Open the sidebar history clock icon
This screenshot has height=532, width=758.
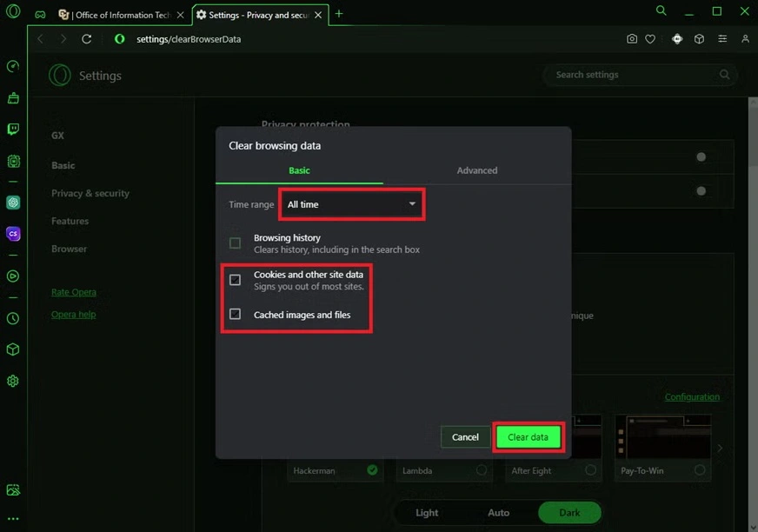[13, 318]
